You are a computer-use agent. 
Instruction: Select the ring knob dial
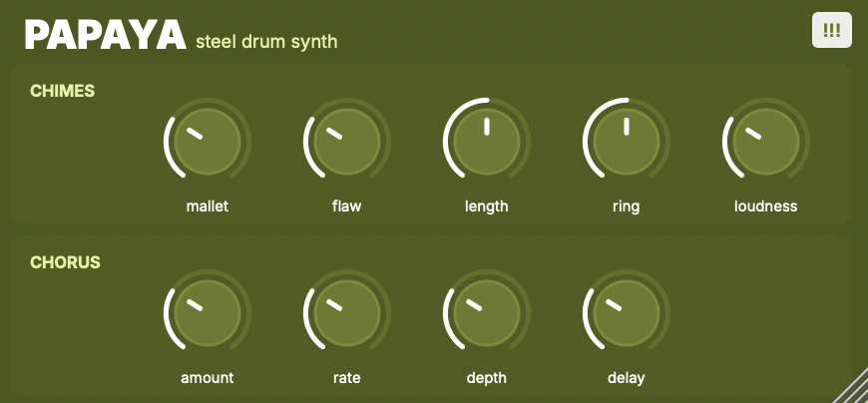point(627,142)
